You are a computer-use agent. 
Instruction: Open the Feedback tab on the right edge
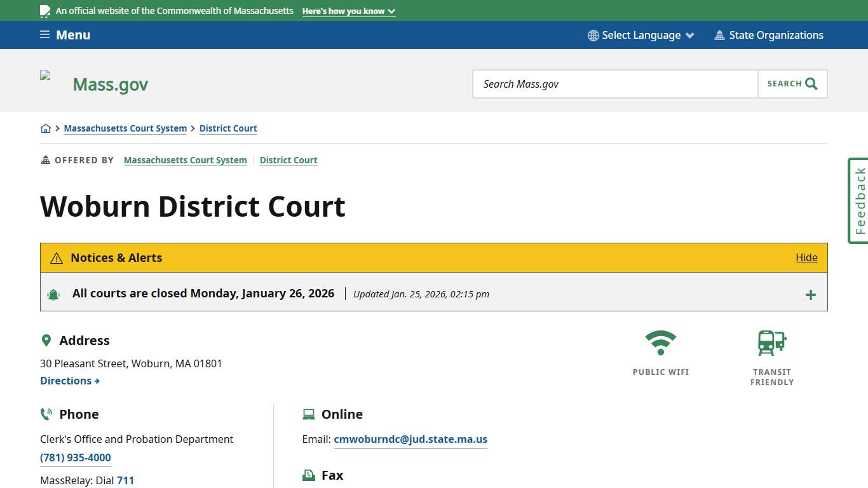pos(859,201)
